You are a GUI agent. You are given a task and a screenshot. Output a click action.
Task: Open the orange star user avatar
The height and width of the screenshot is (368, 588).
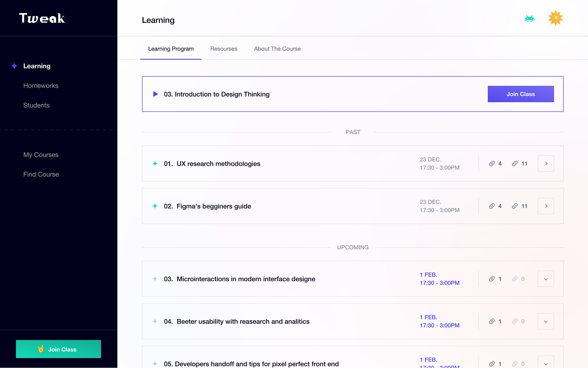pos(555,18)
